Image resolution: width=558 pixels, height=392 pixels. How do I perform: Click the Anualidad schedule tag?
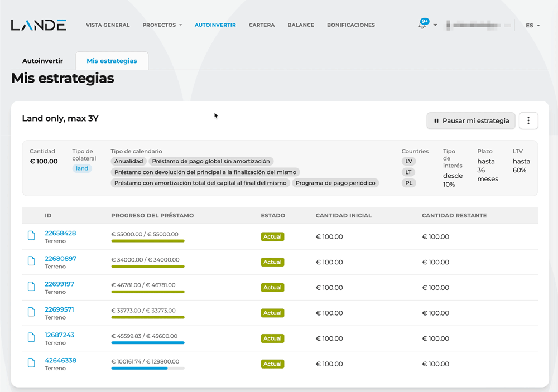pyautogui.click(x=128, y=161)
